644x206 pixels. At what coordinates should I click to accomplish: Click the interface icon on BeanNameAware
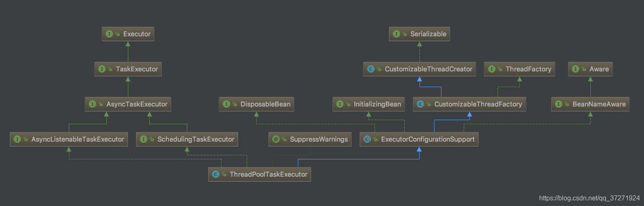tap(559, 104)
